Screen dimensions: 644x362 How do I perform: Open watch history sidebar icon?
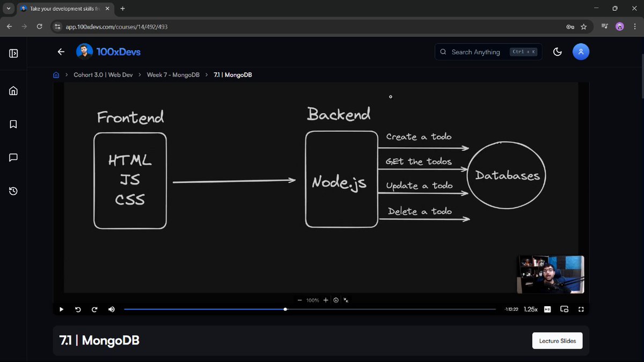coord(13,191)
